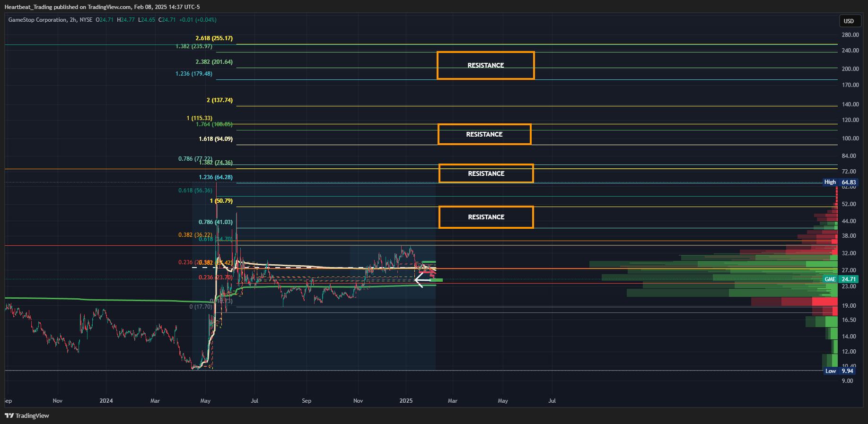
Task: Click the 2024 label on the time axis
Action: pos(106,401)
